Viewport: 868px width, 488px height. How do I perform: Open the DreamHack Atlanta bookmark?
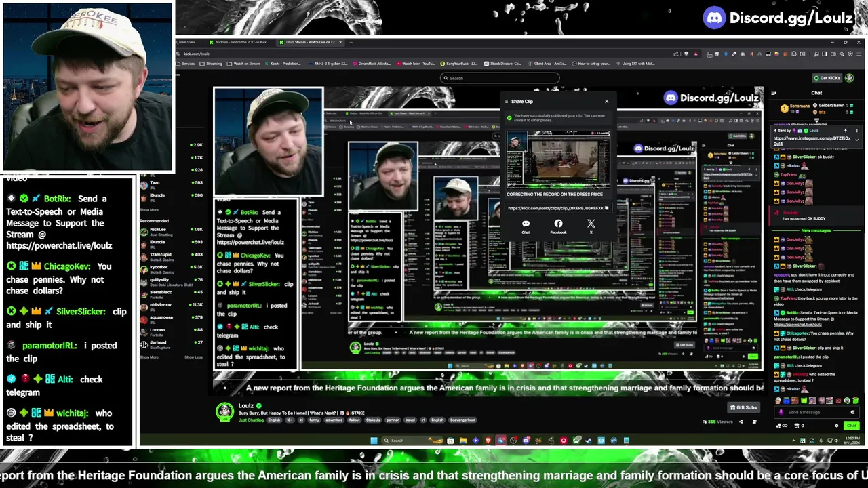372,64
